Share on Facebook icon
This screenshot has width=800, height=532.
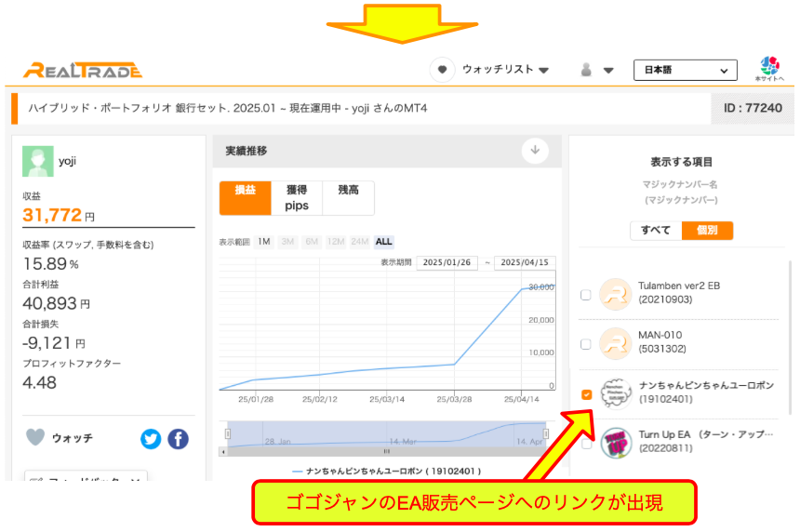pyautogui.click(x=178, y=439)
